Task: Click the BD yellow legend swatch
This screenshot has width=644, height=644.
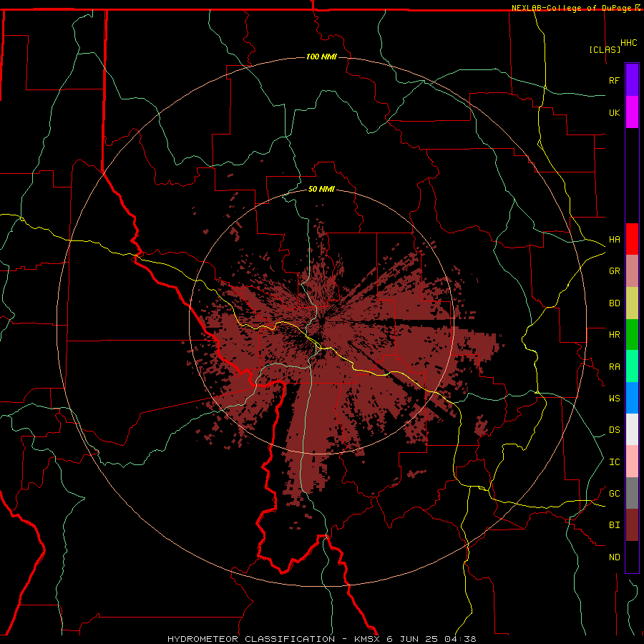Action: 632,303
